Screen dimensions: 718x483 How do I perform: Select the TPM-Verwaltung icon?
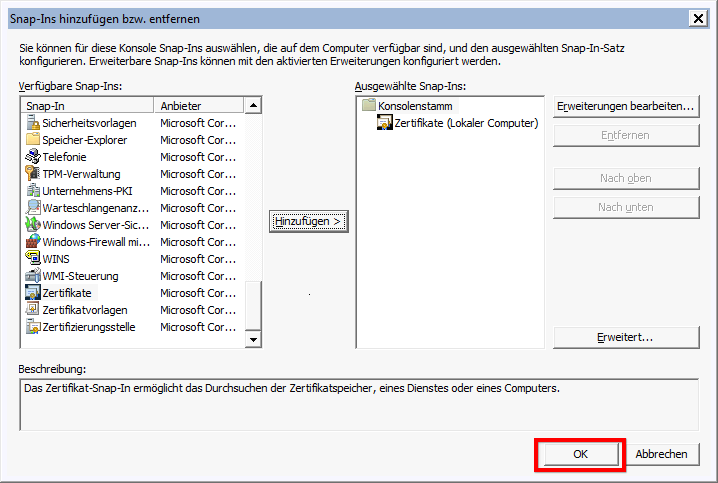tap(33, 174)
